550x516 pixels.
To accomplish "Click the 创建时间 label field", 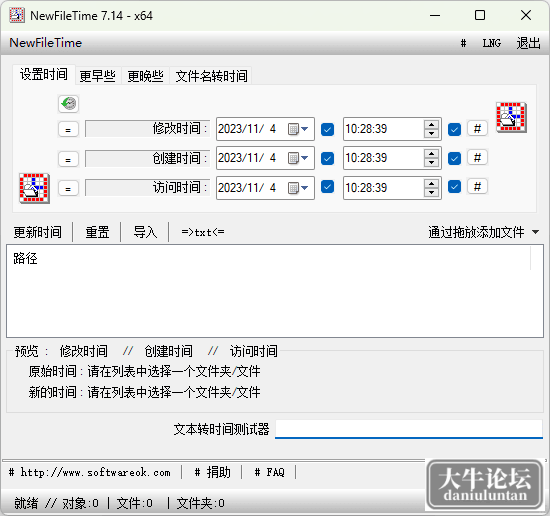I will click(x=147, y=159).
